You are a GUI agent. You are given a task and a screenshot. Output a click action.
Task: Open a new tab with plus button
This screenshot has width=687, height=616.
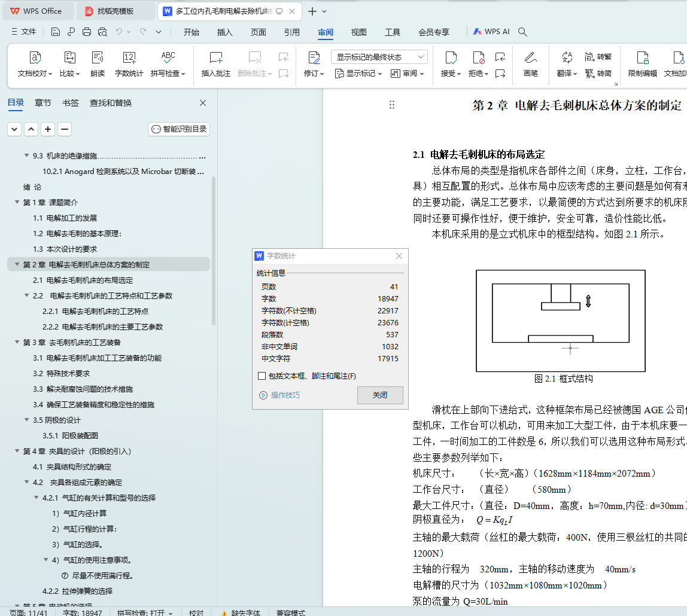tap(312, 11)
